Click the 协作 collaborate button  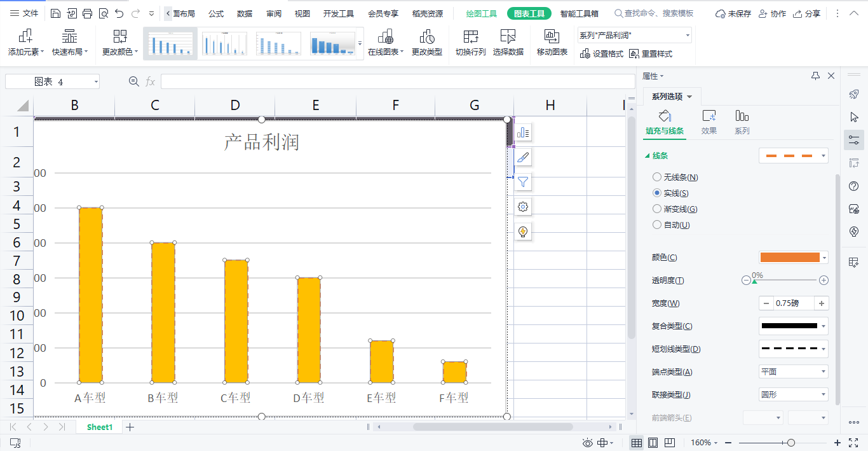[772, 13]
